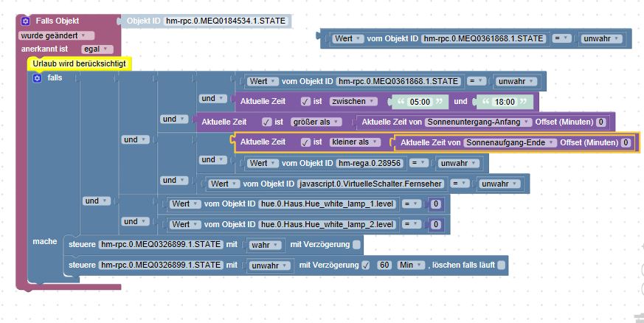
Task: Open the 'und' dropdown beside the Hue_white_lamp_2 row
Action: (x=136, y=222)
